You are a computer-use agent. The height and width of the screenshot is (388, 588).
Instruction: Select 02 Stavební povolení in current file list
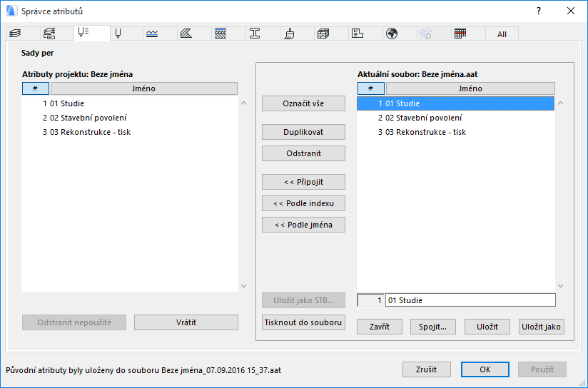pos(455,118)
